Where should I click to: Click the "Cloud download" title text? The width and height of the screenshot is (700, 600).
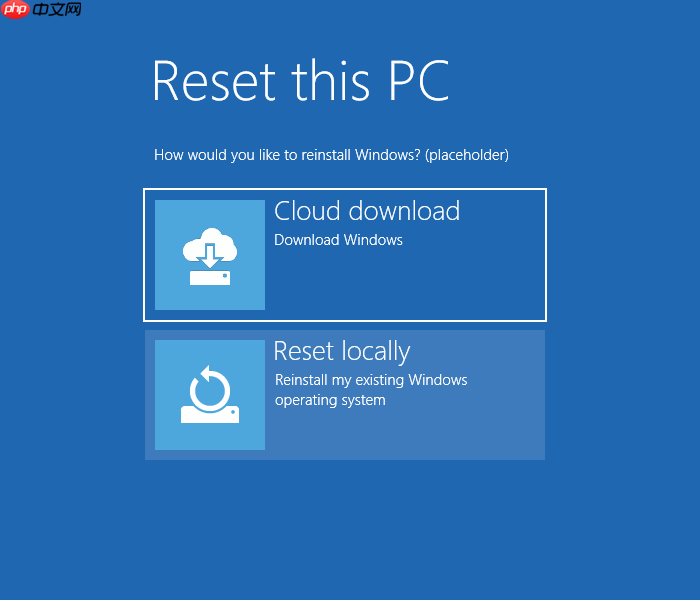click(367, 211)
